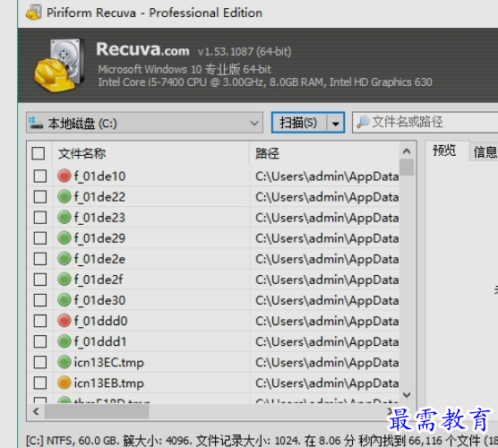The height and width of the screenshot is (448, 498).
Task: Select file name f_01de23
Action: coord(99,218)
